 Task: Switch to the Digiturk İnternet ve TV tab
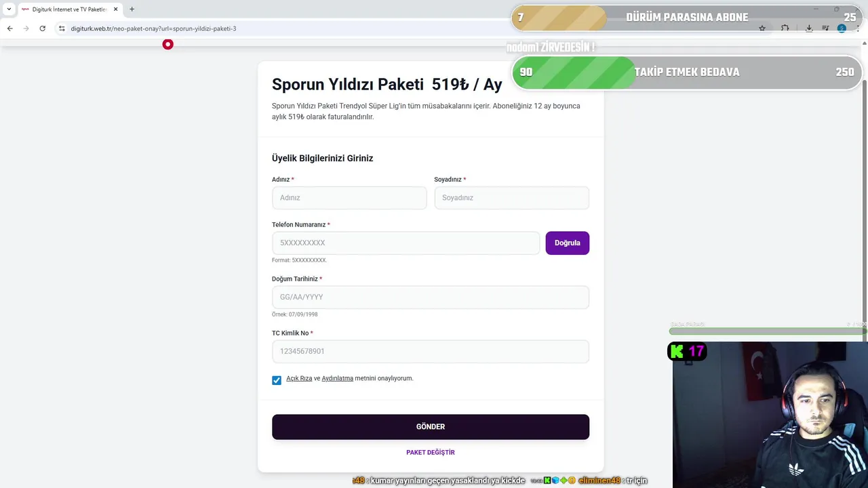68,9
